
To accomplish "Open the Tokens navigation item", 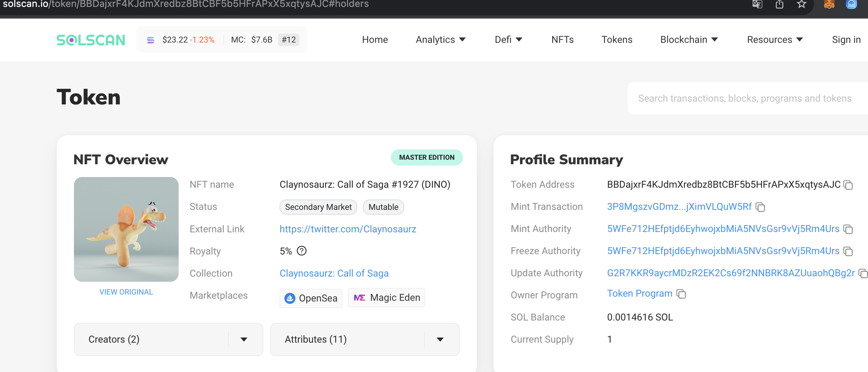I will point(617,40).
